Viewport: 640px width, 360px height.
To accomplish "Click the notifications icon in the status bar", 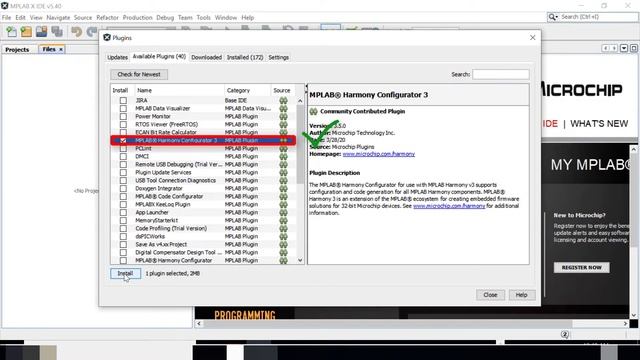I will coord(565,334).
